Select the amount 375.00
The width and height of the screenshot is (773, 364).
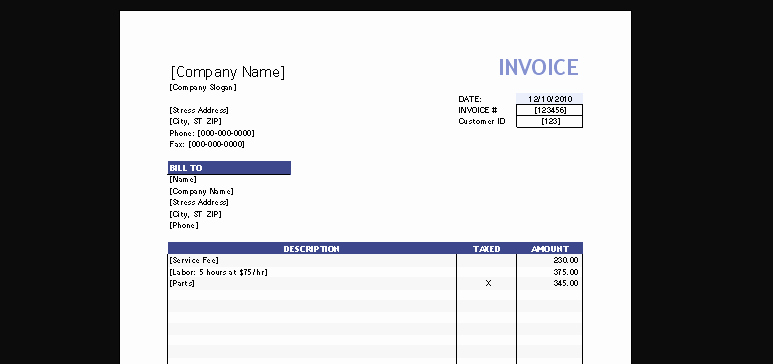pyautogui.click(x=566, y=272)
